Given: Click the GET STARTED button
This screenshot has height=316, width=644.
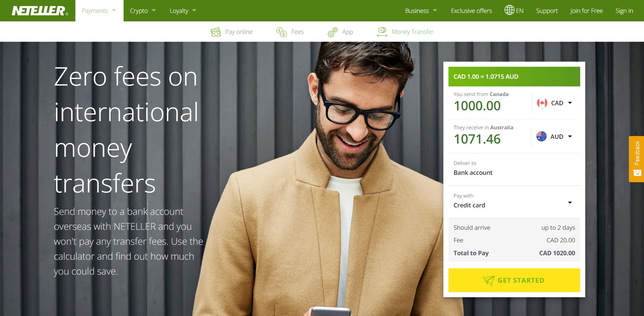Looking at the screenshot, I should (x=514, y=280).
